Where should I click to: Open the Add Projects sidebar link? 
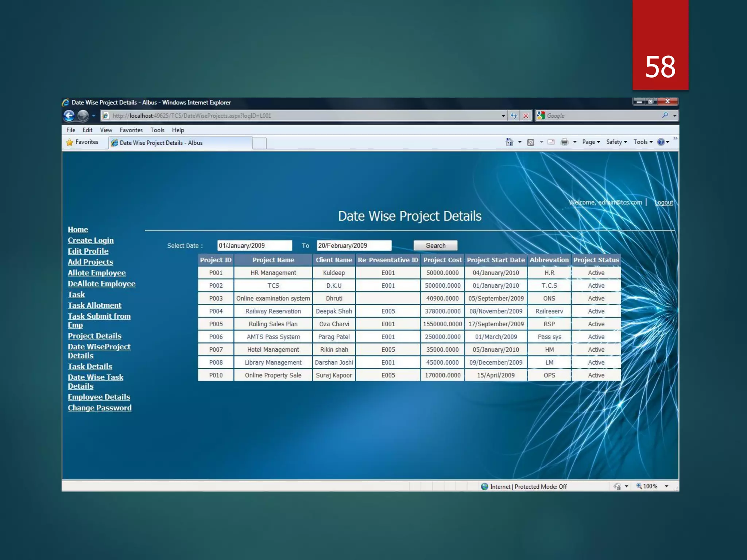point(90,262)
